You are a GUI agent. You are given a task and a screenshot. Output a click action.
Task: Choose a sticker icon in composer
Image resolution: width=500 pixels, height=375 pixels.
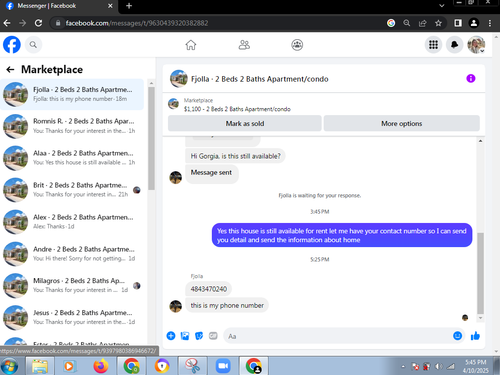pyautogui.click(x=199, y=336)
